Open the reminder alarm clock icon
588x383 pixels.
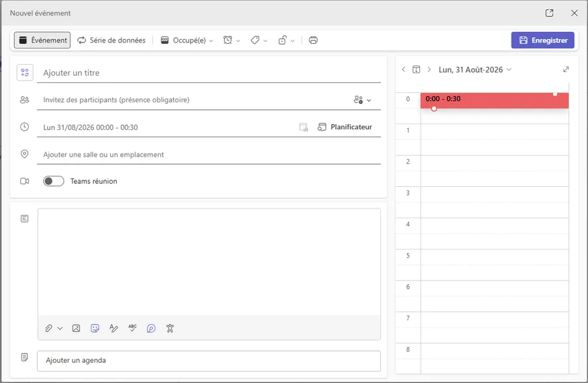tap(227, 40)
